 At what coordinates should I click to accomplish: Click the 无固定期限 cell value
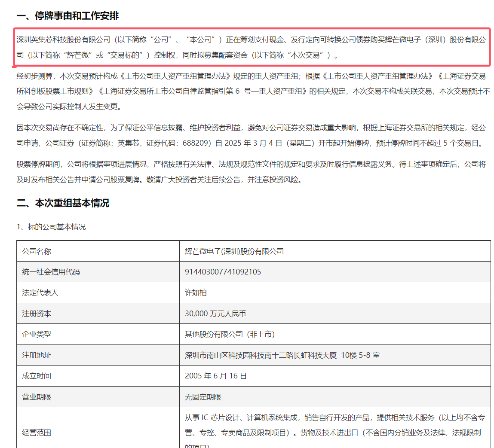pyautogui.click(x=203, y=397)
